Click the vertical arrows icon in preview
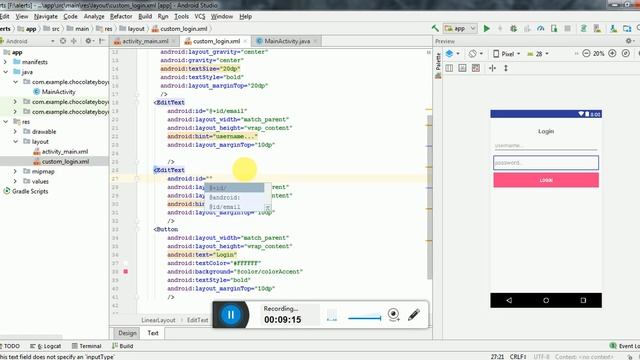This screenshot has height=360, width=640. click(x=506, y=68)
